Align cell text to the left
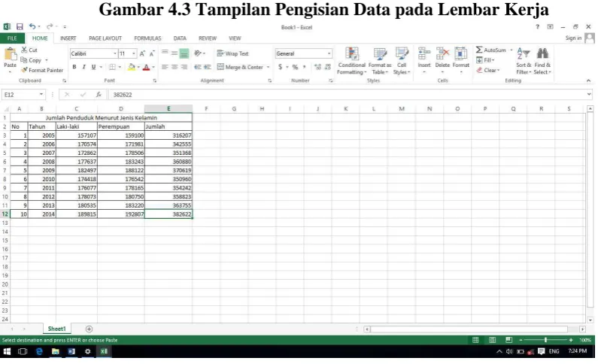 pos(165,67)
